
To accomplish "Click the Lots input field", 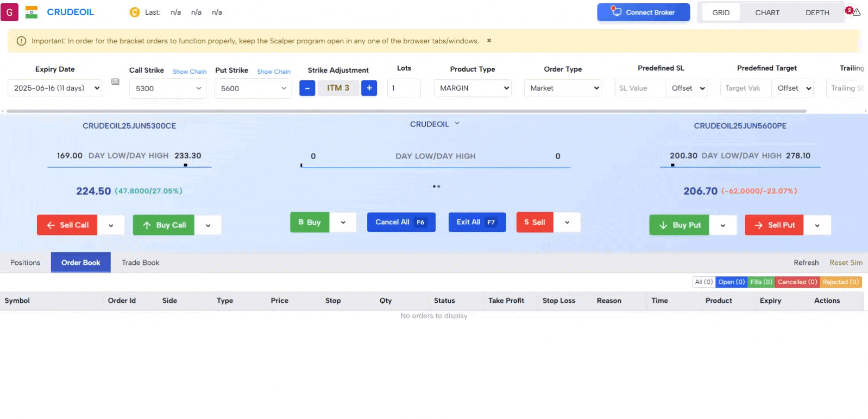I will coord(404,88).
